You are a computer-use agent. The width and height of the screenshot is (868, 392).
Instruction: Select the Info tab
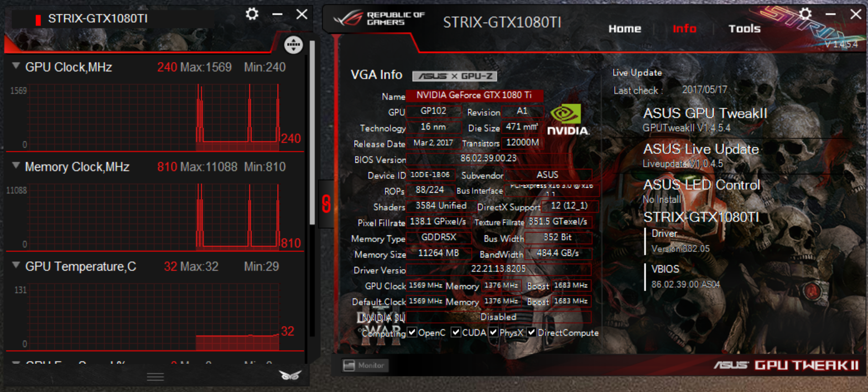point(684,29)
